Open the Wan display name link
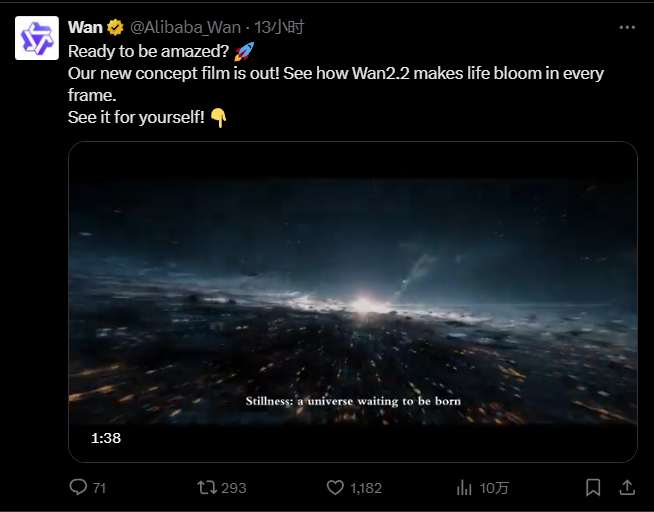 (x=85, y=27)
